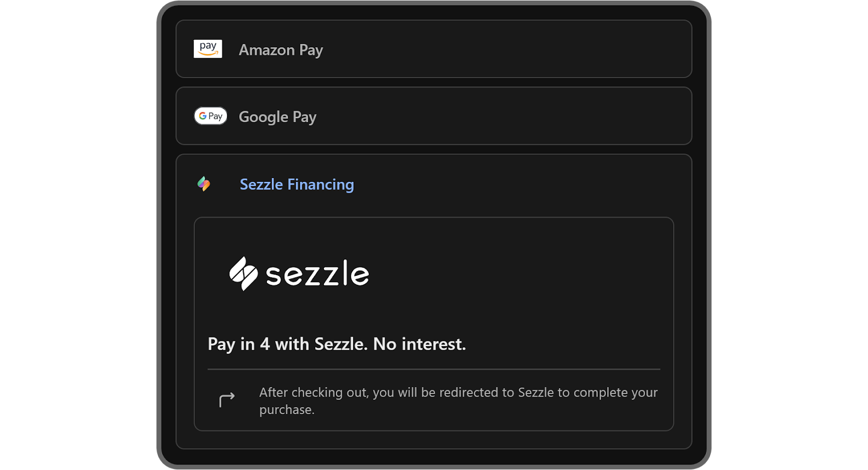Expand the Google Pay payment row
This screenshot has width=868, height=470.
[x=488, y=116]
